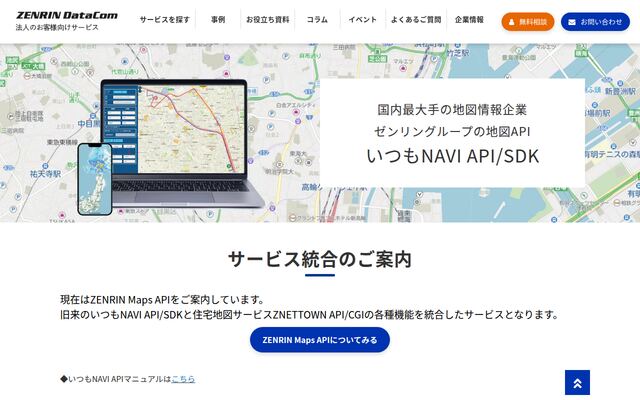640x400 pixels.
Task: Open the サービスを探す menu
Action: [x=164, y=20]
